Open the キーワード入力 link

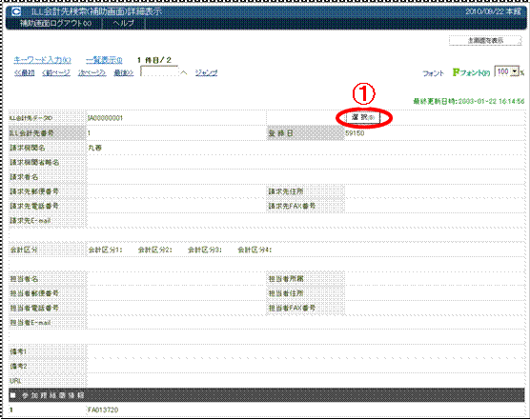pyautogui.click(x=43, y=60)
